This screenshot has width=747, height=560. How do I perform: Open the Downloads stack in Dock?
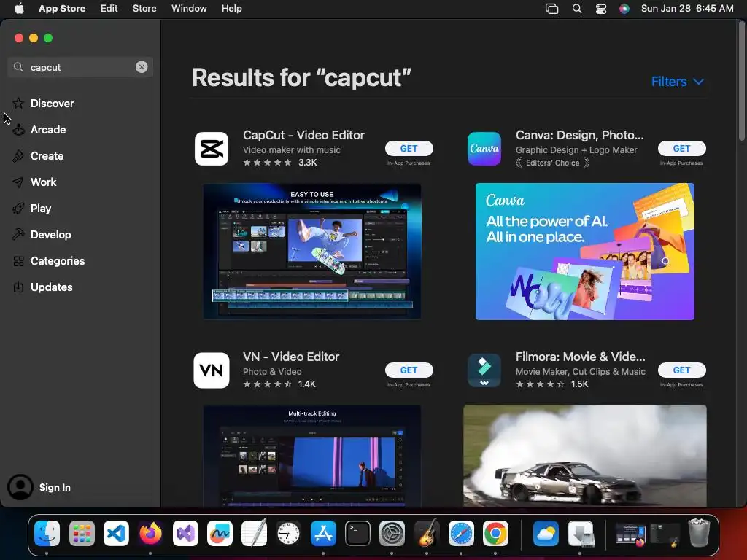[x=581, y=533]
